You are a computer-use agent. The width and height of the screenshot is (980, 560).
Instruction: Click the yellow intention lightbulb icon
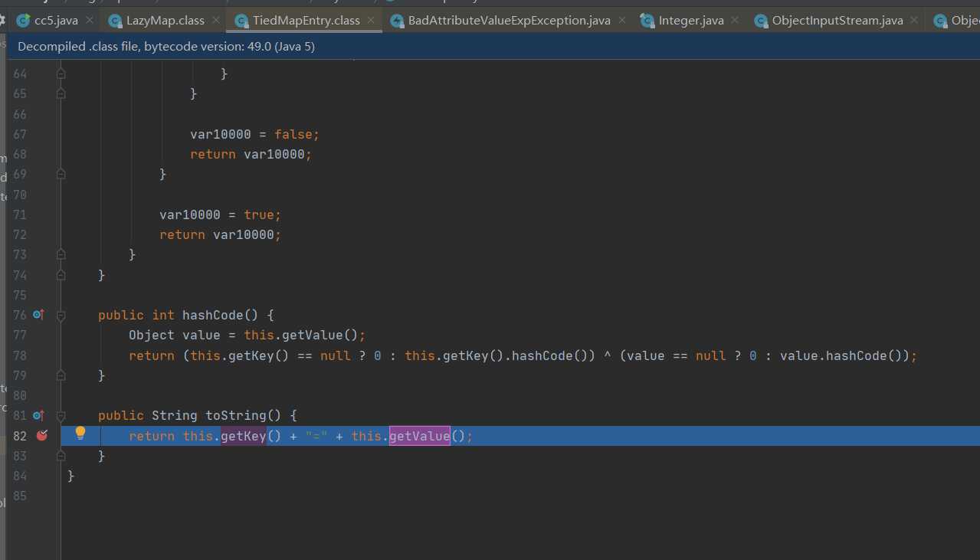80,434
